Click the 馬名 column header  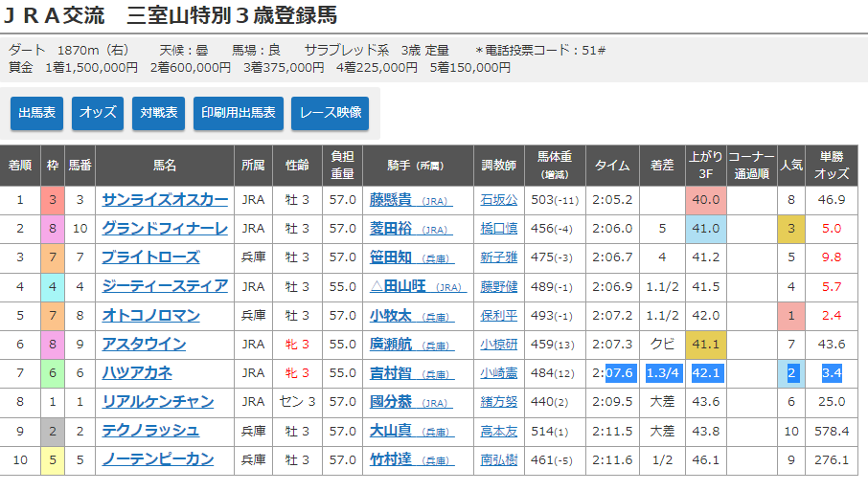(x=165, y=166)
